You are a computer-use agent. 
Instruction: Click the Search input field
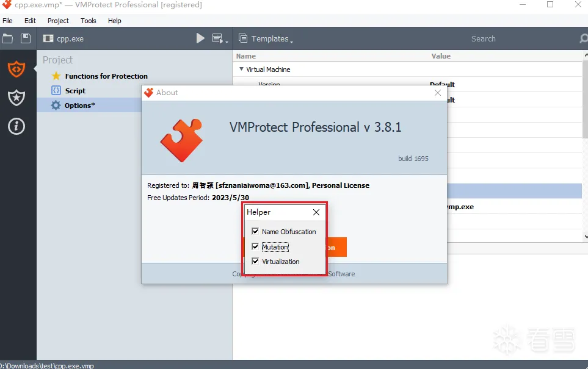tap(483, 38)
